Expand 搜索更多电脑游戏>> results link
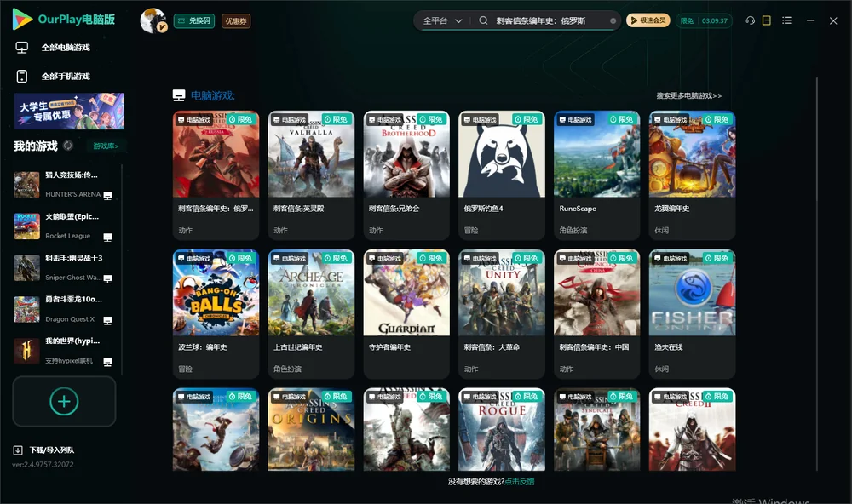Screen dimensions: 852x504 688,95
